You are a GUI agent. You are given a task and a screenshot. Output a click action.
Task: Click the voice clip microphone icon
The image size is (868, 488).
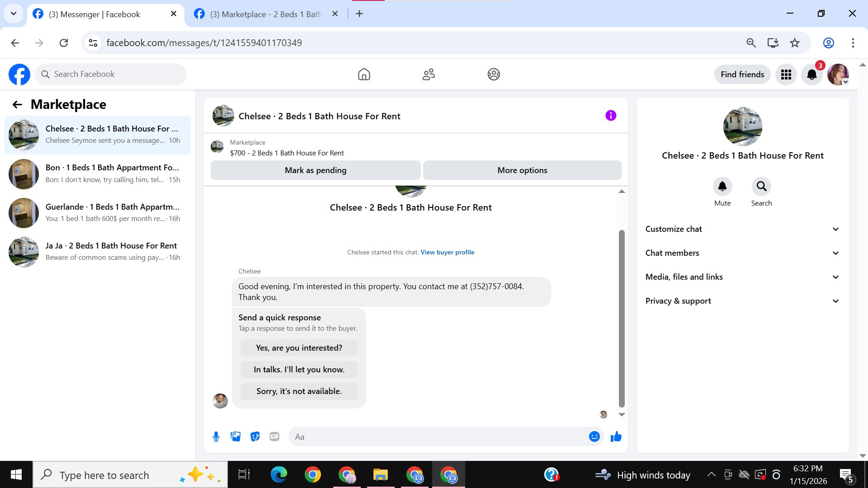[x=216, y=436]
